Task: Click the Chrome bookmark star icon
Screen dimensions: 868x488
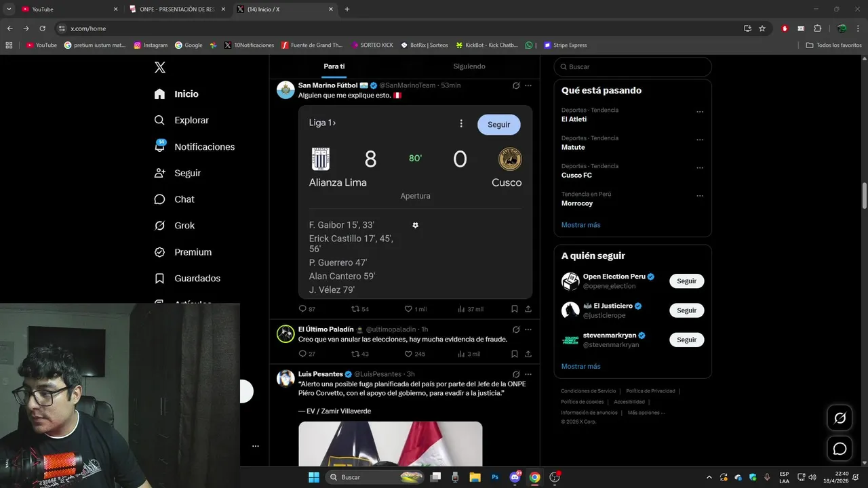Action: [x=762, y=28]
